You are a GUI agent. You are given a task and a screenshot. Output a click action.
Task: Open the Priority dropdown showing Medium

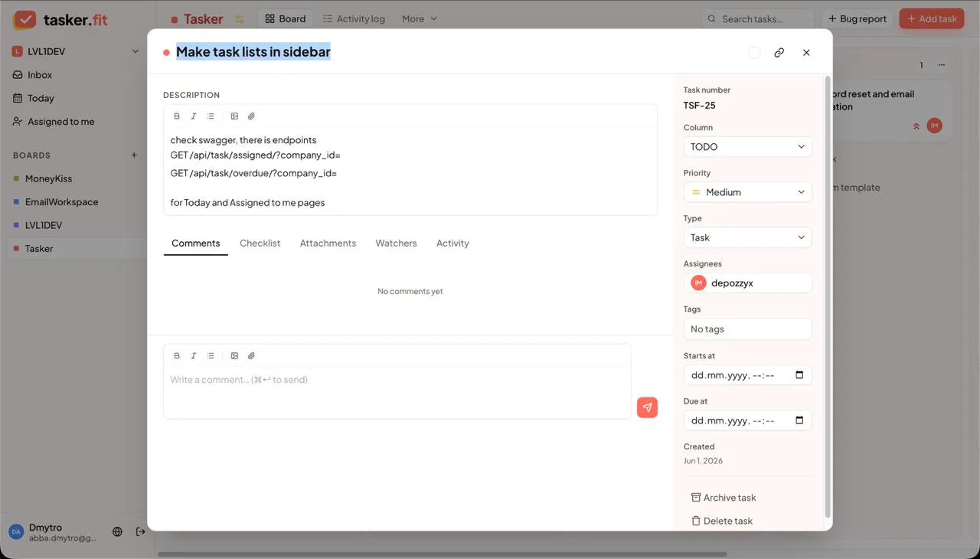(x=747, y=192)
